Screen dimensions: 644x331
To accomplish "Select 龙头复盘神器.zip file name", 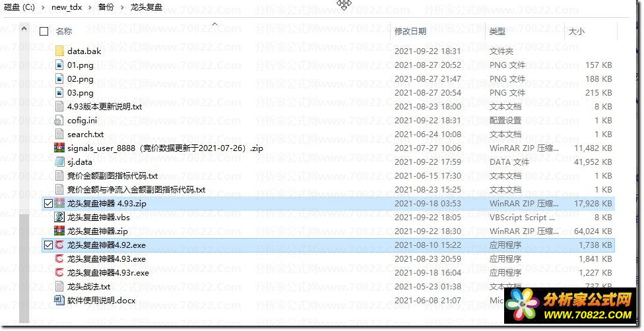I will coord(98,231).
